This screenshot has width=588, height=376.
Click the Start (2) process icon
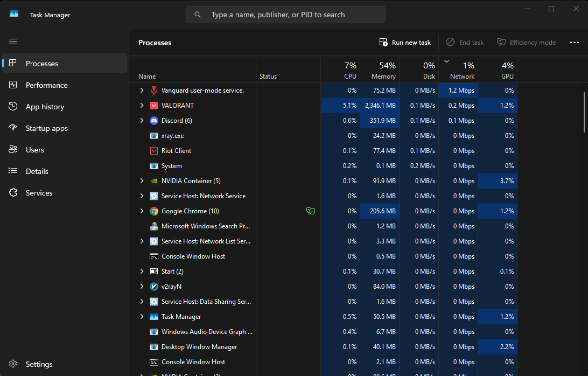point(154,271)
